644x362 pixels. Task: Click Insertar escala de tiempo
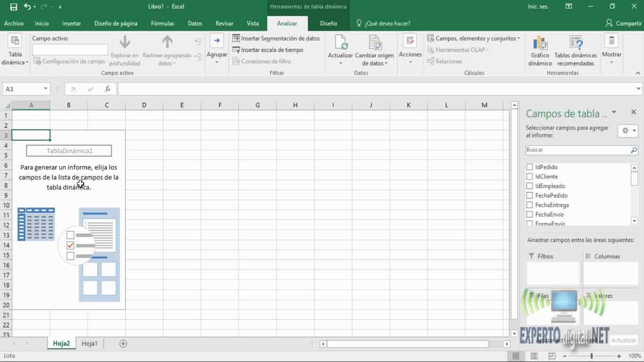click(268, 50)
